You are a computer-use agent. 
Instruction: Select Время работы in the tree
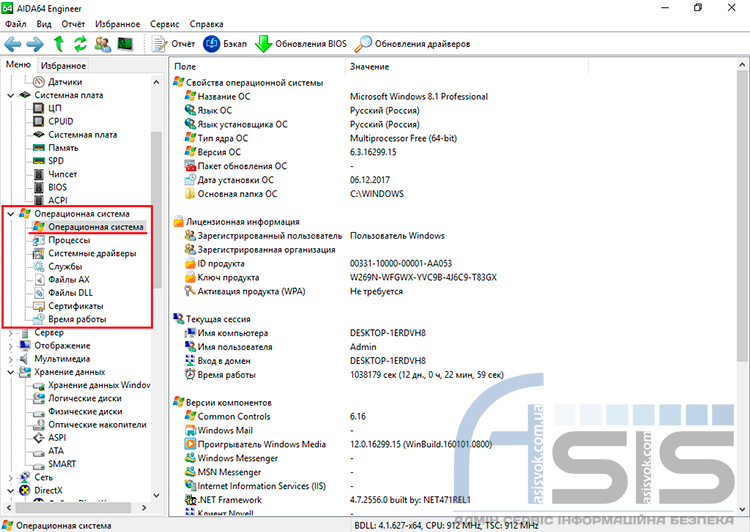77,319
